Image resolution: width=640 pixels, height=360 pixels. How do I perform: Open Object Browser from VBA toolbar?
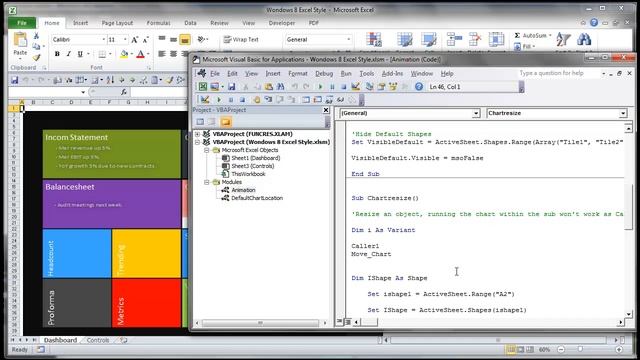[x=393, y=87]
